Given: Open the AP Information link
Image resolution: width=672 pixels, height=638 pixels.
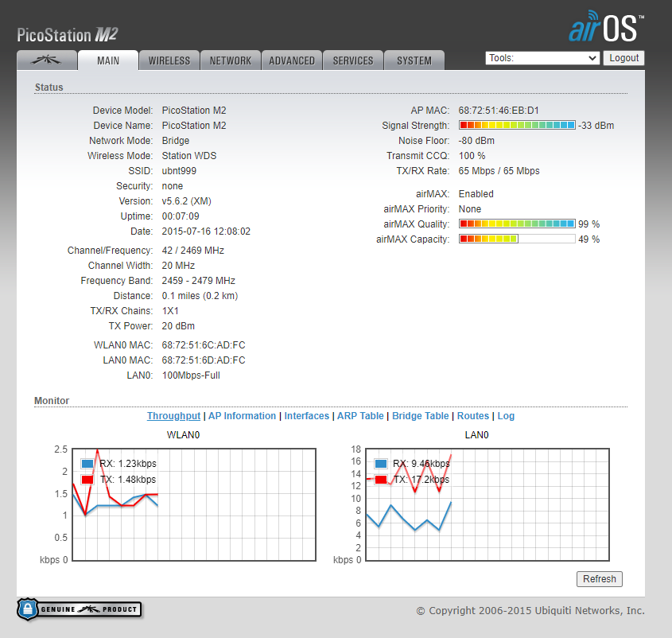Looking at the screenshot, I should click(242, 416).
